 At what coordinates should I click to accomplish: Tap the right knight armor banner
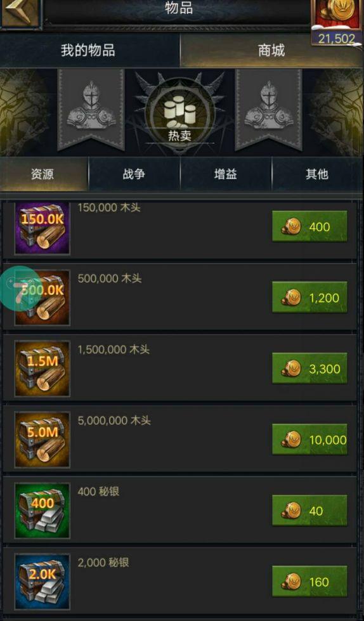[268, 110]
